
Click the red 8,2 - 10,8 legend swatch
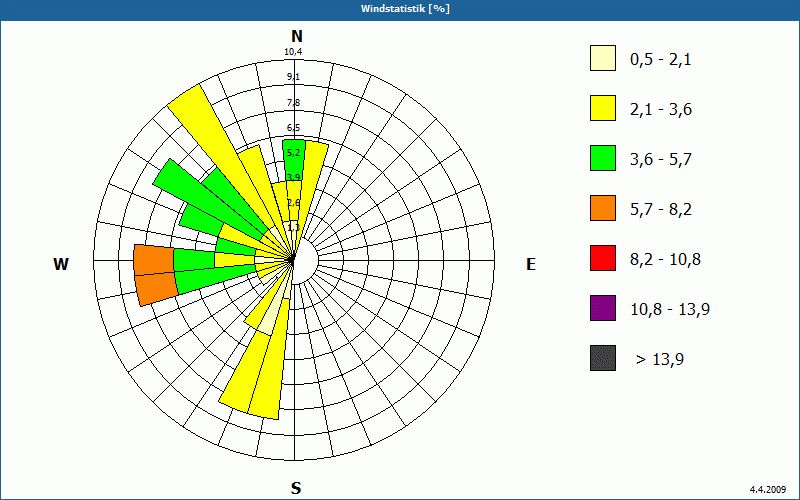[603, 258]
